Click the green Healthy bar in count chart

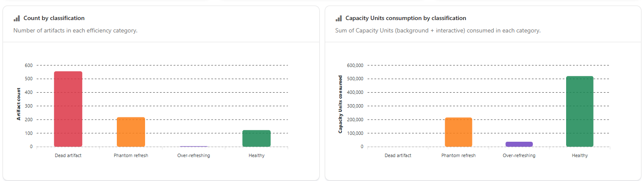coord(256,138)
